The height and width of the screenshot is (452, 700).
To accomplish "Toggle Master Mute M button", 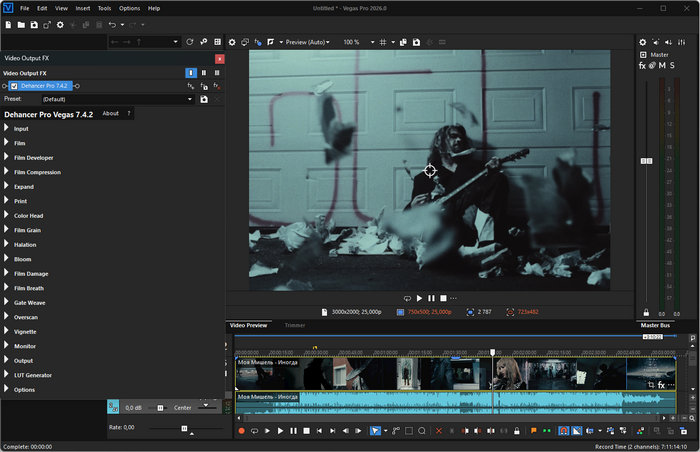I will pos(662,66).
